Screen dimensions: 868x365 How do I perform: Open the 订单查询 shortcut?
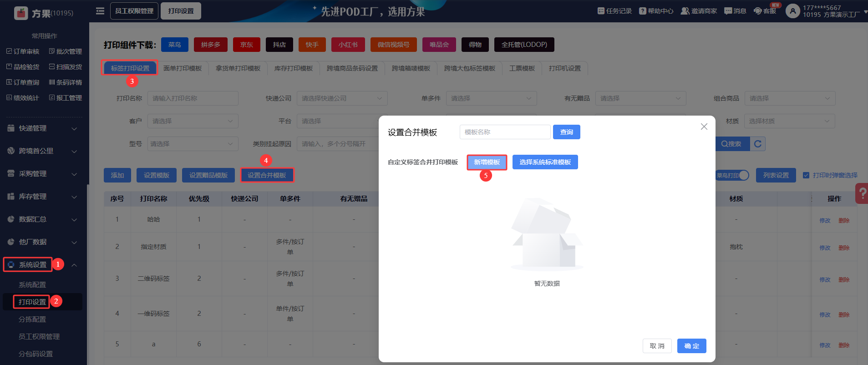tap(23, 82)
